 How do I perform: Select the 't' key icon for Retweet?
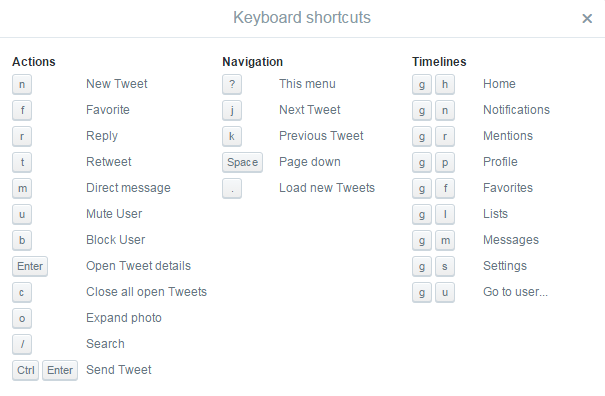pos(22,162)
